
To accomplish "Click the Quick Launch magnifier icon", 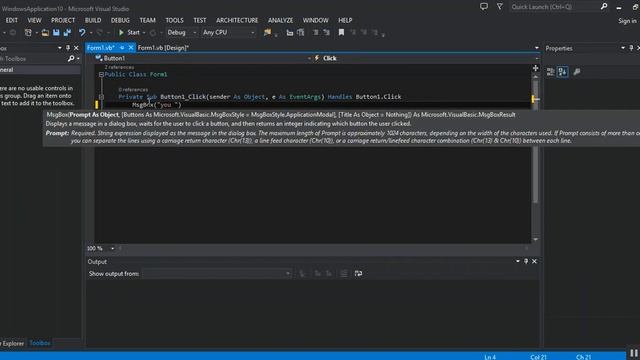I will (x=604, y=7).
